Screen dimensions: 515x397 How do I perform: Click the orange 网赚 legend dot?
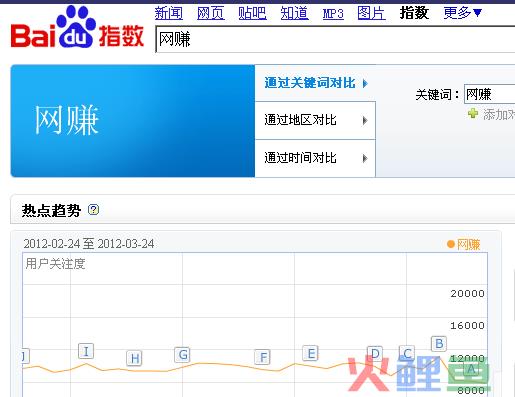[451, 244]
